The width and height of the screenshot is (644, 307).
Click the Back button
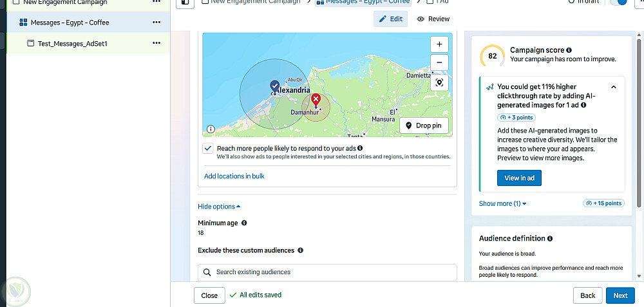pos(588,295)
